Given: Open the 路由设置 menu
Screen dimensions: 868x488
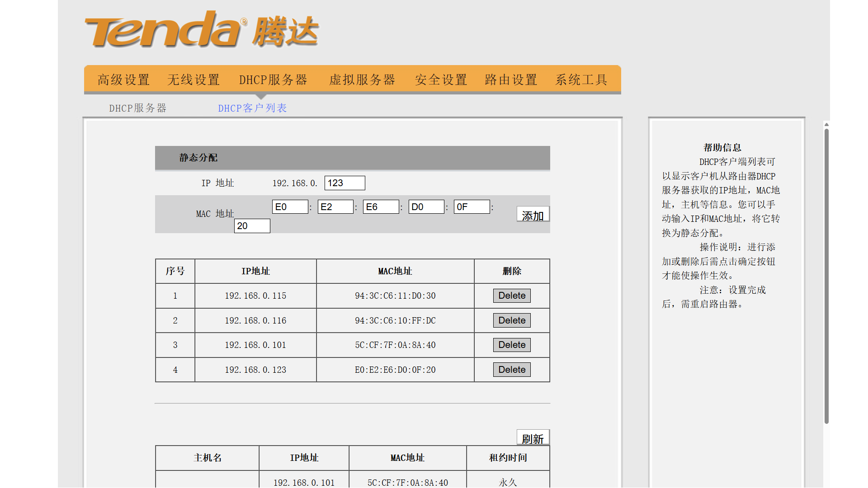Looking at the screenshot, I should (x=511, y=80).
